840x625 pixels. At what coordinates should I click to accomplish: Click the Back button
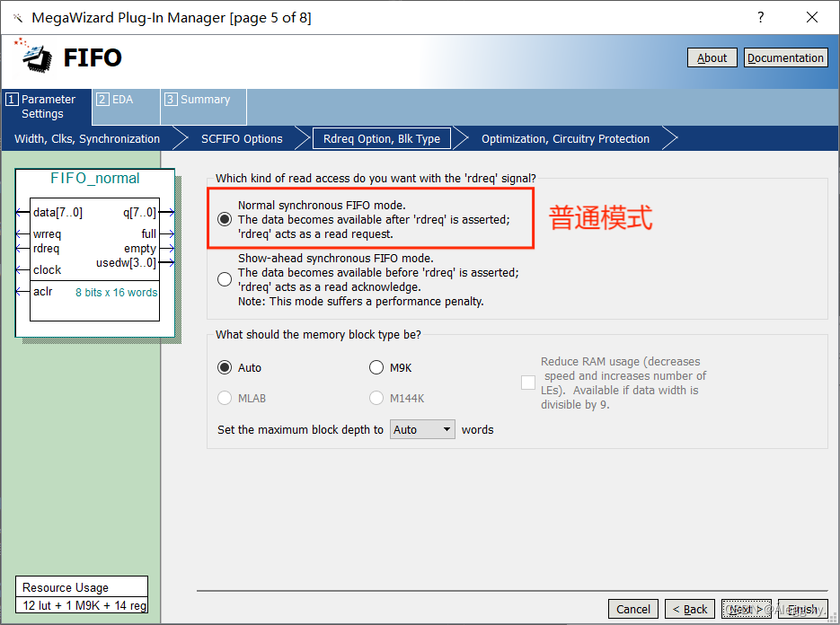[690, 609]
